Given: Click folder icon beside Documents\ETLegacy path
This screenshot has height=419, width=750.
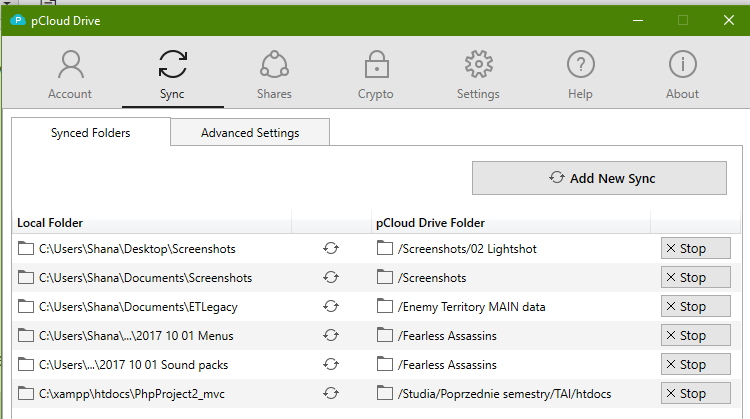Looking at the screenshot, I should pyautogui.click(x=26, y=306).
